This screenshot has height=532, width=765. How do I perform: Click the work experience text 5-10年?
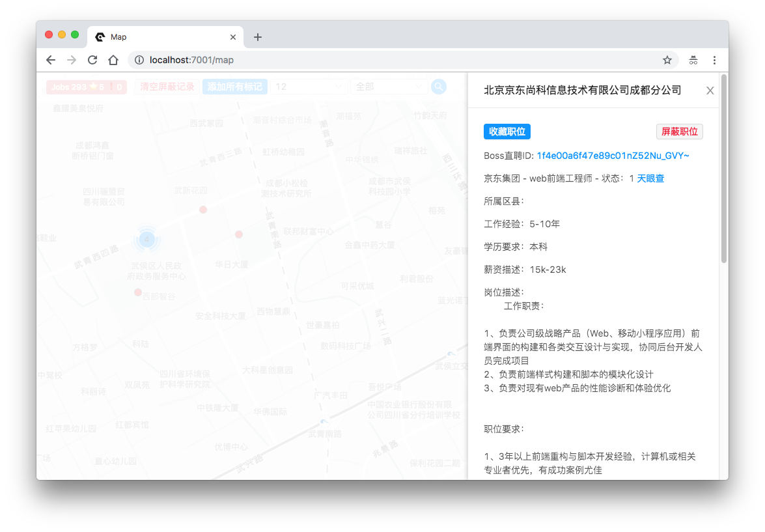pyautogui.click(x=544, y=224)
